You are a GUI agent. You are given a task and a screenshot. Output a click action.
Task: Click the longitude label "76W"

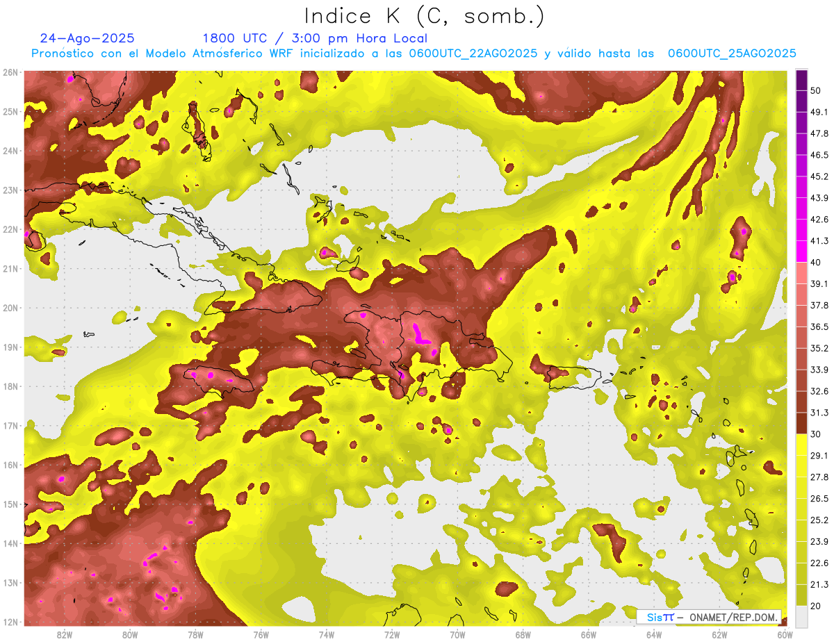pos(261,634)
